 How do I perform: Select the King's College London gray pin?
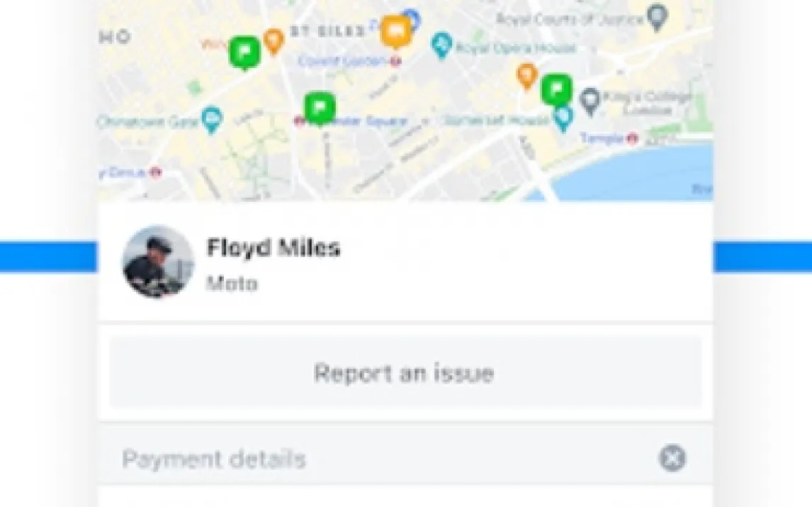pos(590,101)
